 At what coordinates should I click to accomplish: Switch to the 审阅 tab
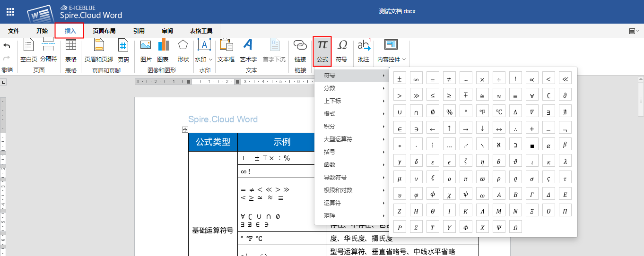click(167, 31)
